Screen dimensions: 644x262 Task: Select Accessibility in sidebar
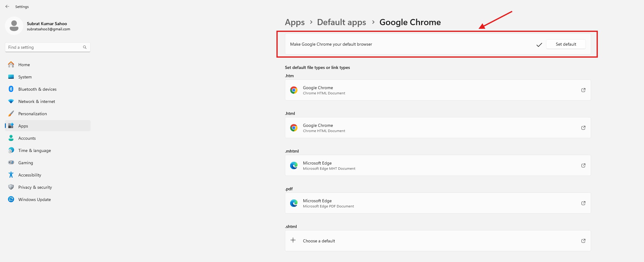(x=30, y=175)
